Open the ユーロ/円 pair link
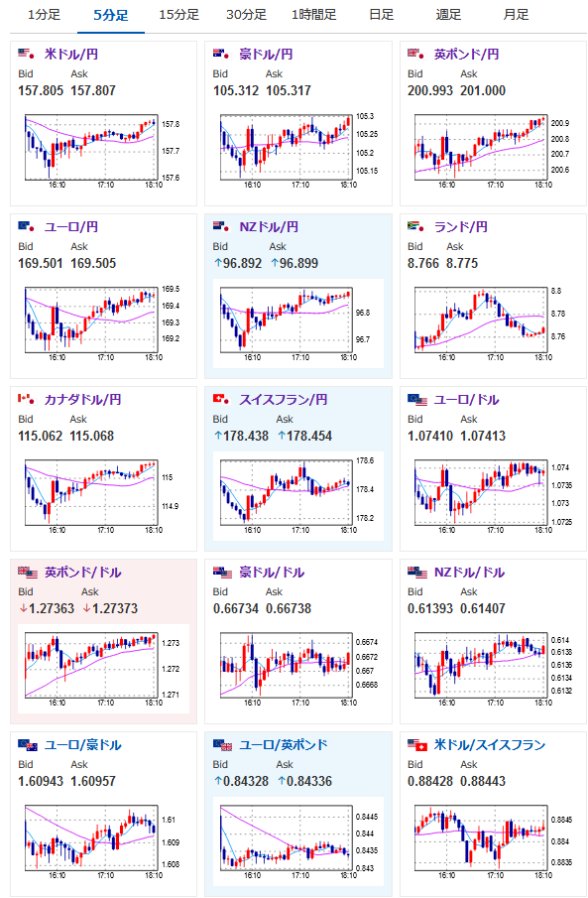The width and height of the screenshot is (588, 898). (x=71, y=227)
